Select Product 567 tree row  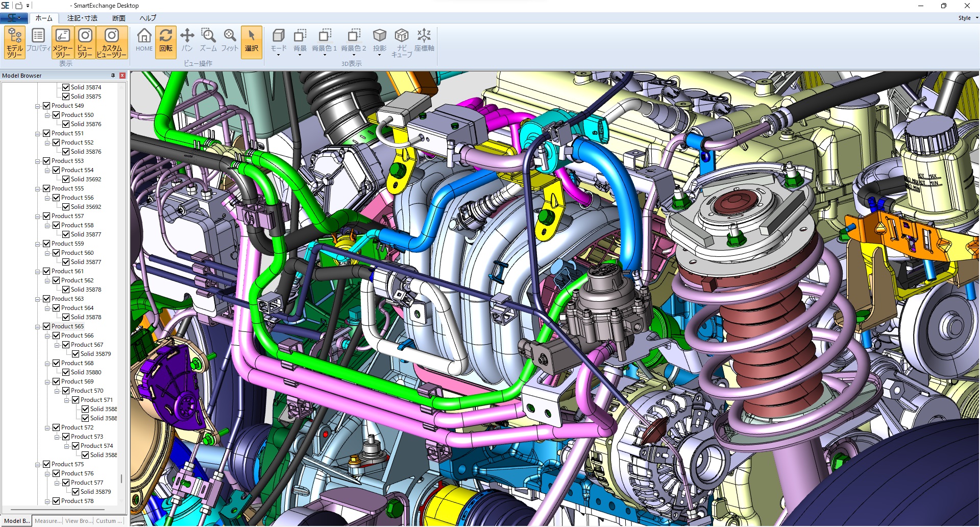click(87, 345)
